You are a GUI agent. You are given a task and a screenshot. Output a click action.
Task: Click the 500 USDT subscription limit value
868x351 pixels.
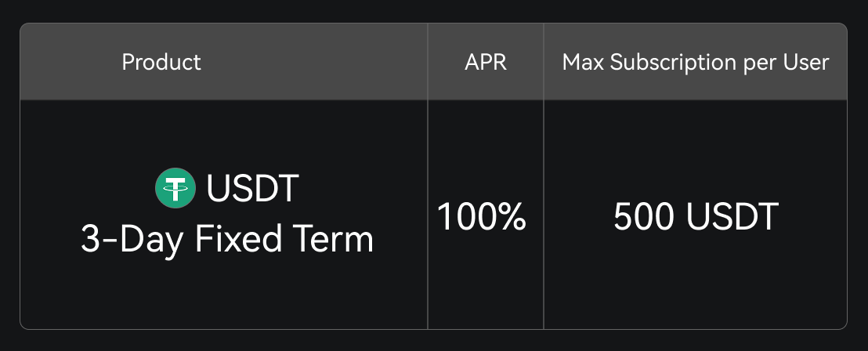pos(696,217)
